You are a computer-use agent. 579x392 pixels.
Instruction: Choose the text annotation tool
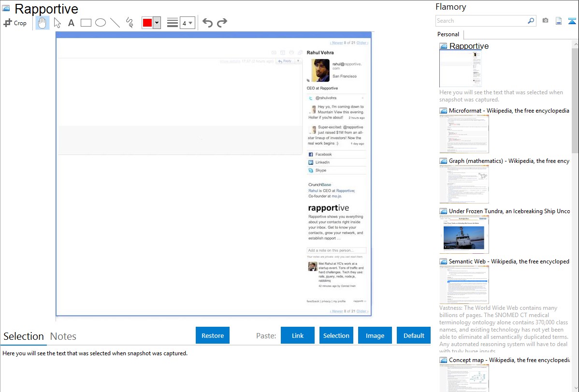[71, 23]
